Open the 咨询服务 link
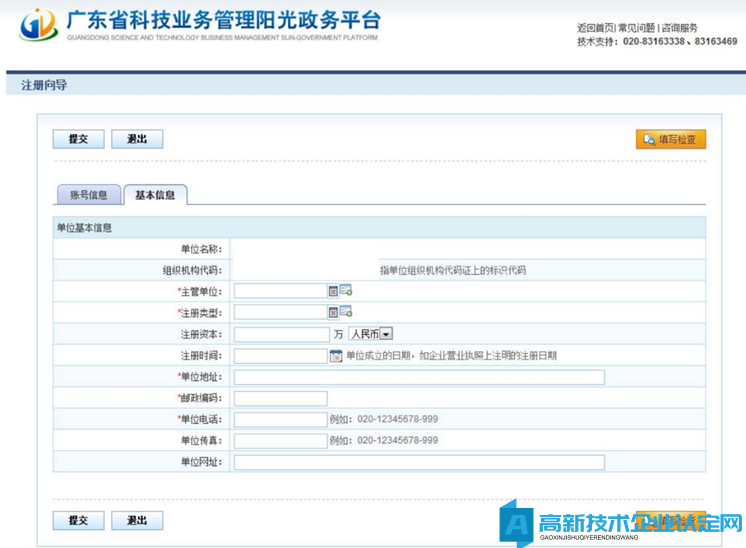Screen dimensions: 746x548 [679, 28]
